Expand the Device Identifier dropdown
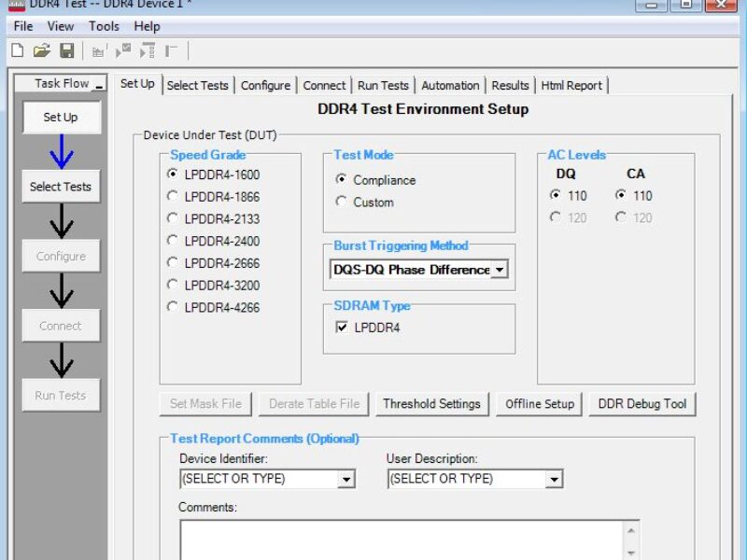The image size is (747, 560). (x=346, y=478)
